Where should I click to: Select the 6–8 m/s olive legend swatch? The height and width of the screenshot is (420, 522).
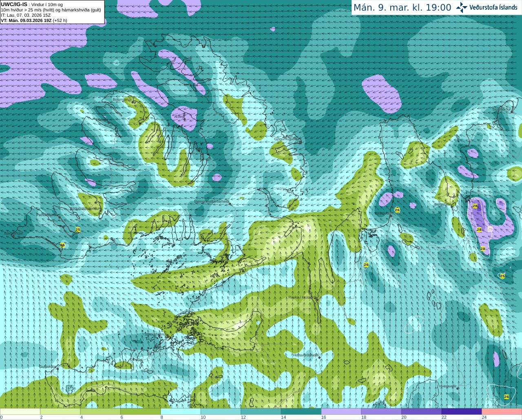[140, 411]
